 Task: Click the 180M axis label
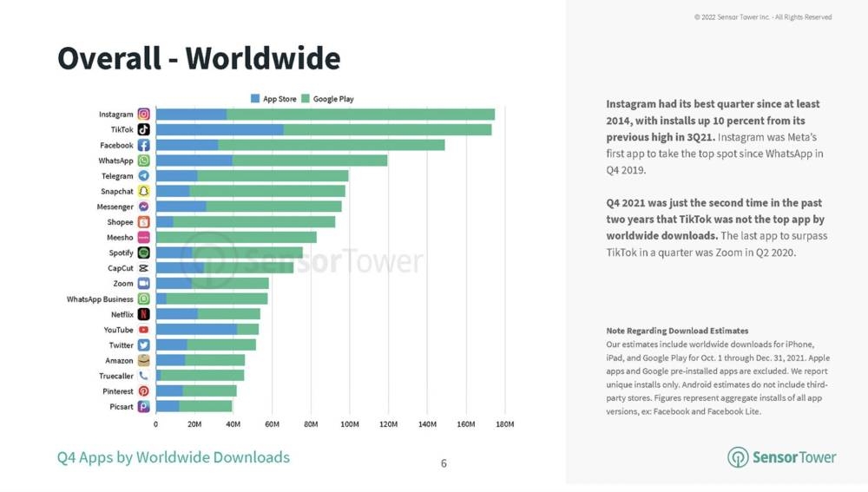(505, 424)
